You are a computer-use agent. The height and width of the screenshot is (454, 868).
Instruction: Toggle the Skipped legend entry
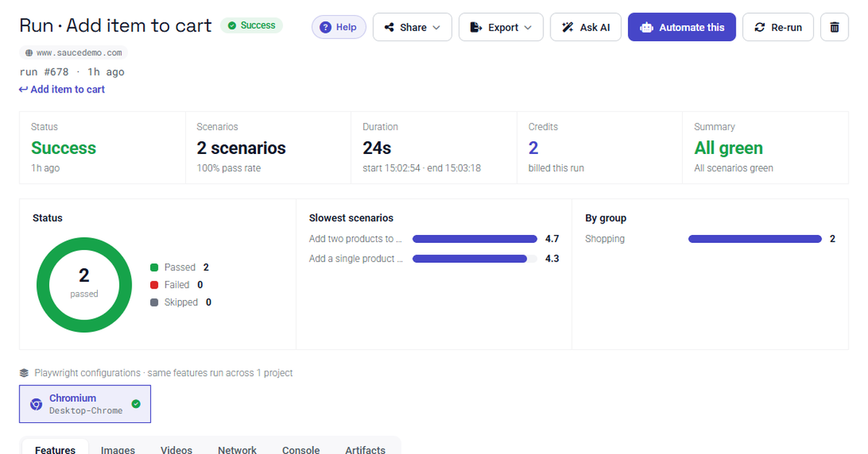181,302
